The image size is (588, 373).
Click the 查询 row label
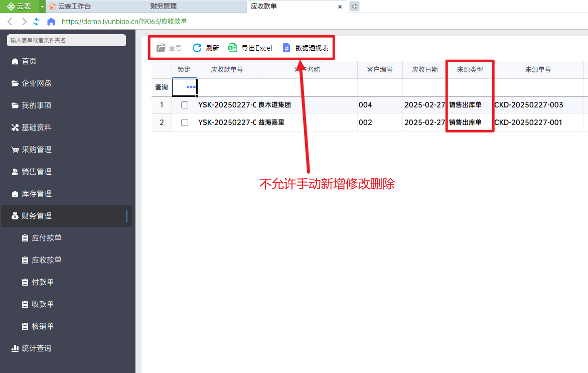162,87
